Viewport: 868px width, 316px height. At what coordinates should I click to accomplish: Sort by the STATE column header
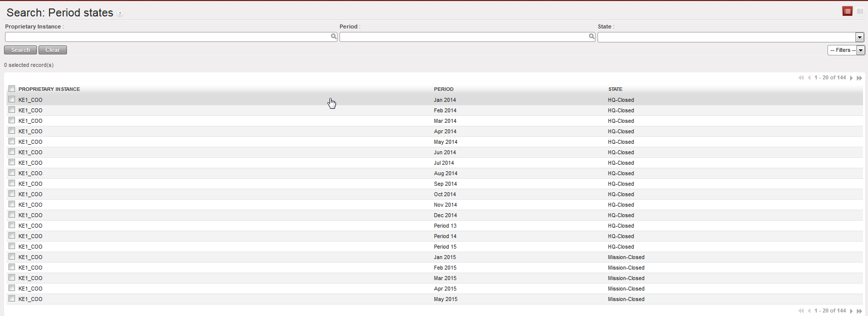pos(615,89)
